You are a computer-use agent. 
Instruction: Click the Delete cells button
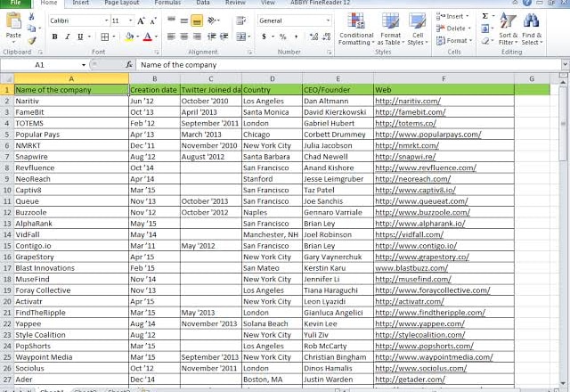[453, 29]
